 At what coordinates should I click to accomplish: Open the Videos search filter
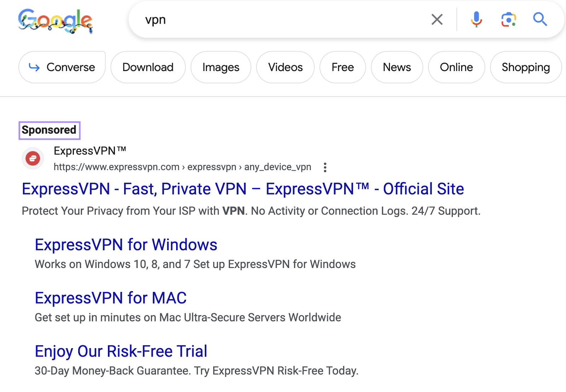(x=285, y=67)
